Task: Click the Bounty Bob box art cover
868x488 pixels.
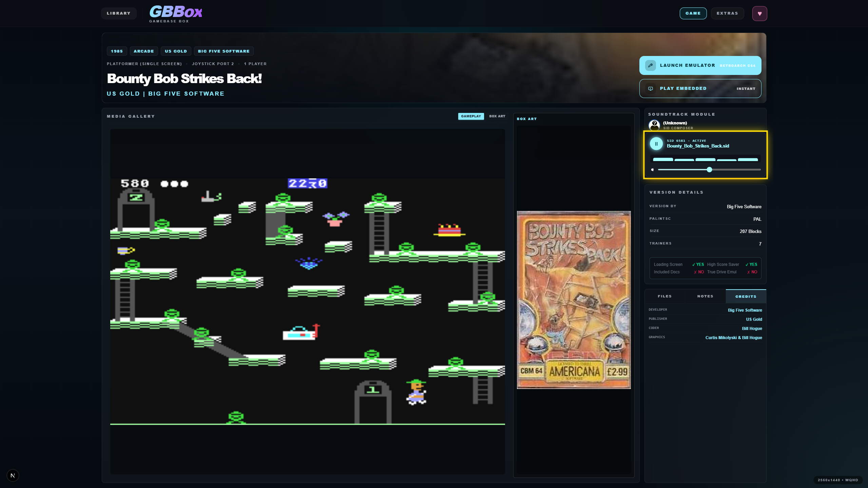Action: click(574, 300)
